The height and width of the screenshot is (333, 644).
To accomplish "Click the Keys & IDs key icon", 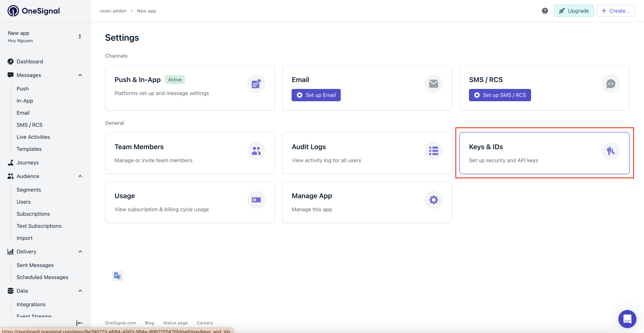I will pos(611,151).
